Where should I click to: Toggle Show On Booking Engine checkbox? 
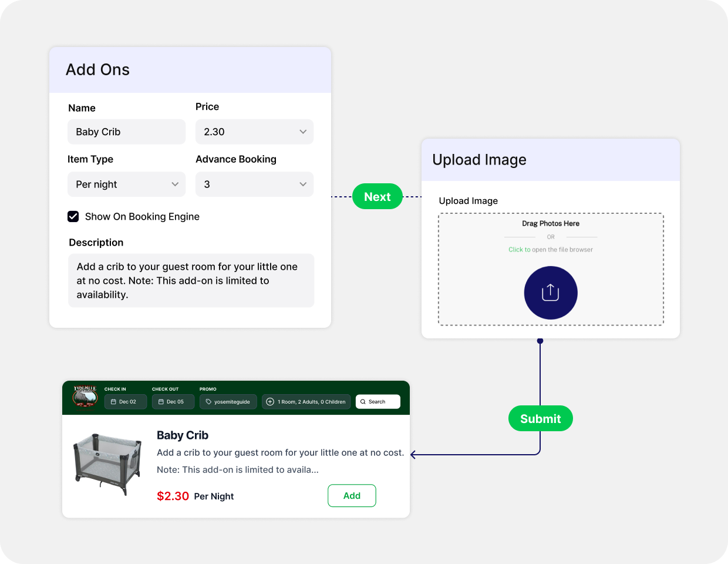(x=73, y=216)
